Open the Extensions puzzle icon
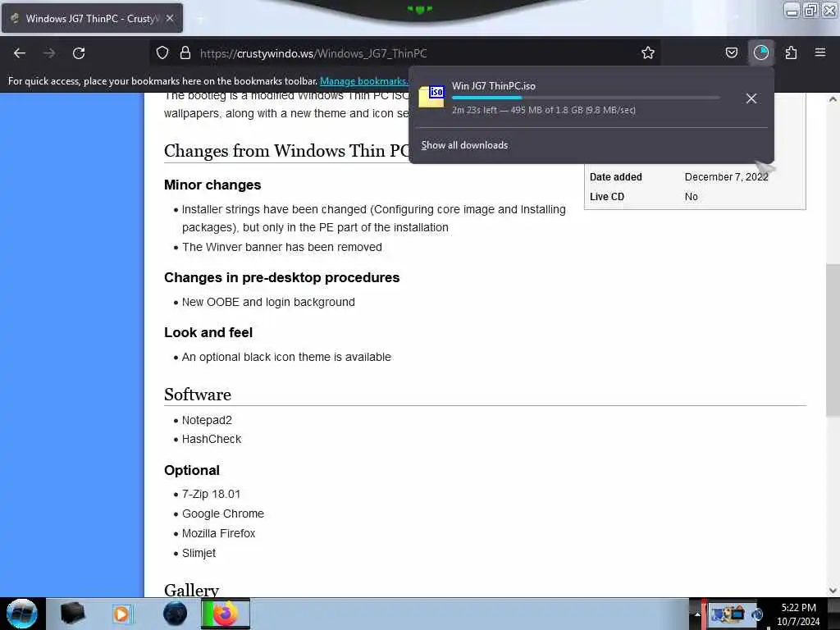 pyautogui.click(x=791, y=52)
